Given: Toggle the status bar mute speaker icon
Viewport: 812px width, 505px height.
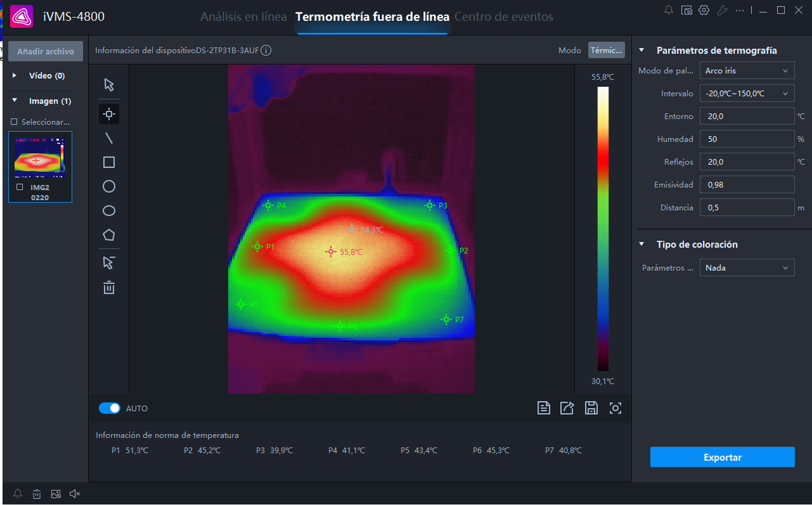Looking at the screenshot, I should [75, 494].
